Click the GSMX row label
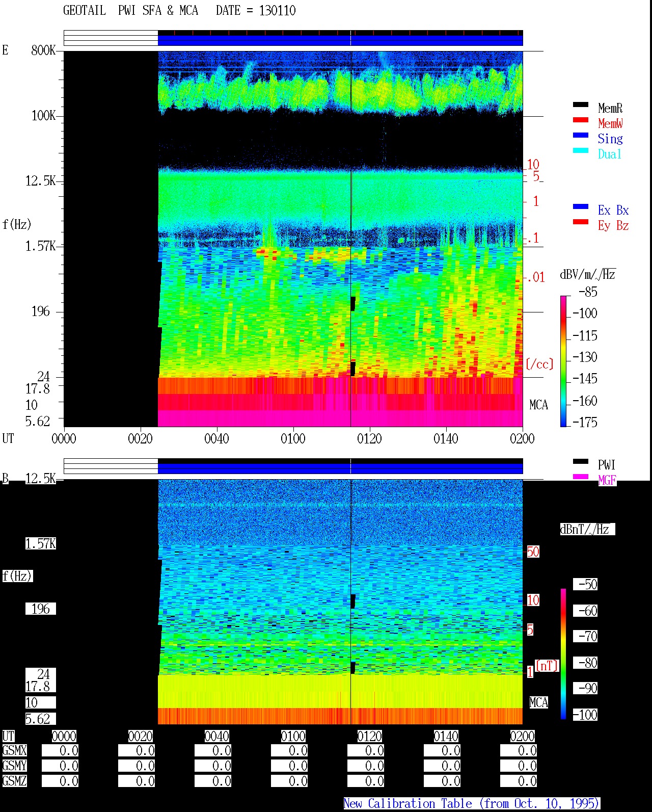 point(14,750)
